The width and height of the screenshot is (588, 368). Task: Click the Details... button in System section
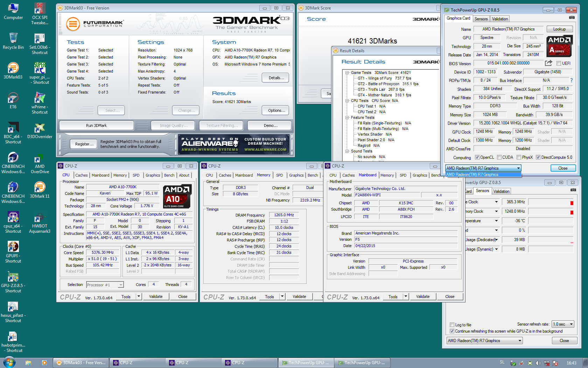pos(276,78)
